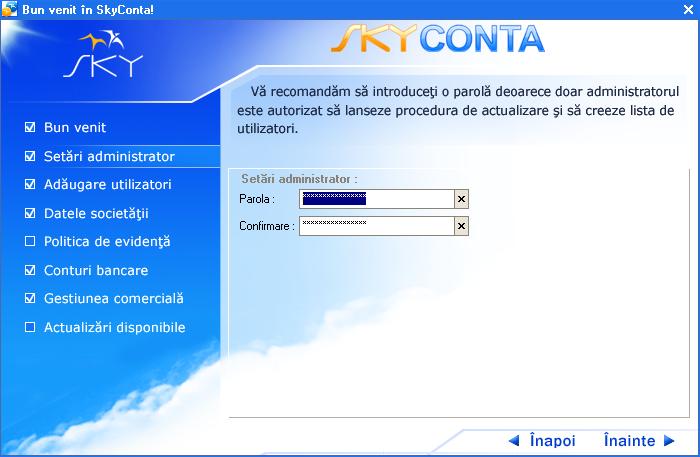Open the Actualizări disponibile step
This screenshot has height=457, width=700.
114,327
